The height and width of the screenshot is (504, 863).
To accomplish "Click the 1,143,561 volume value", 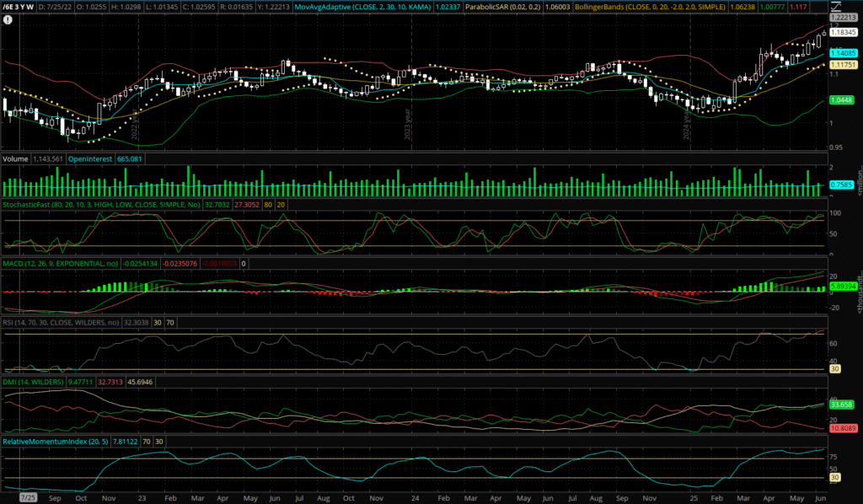I will [x=48, y=159].
